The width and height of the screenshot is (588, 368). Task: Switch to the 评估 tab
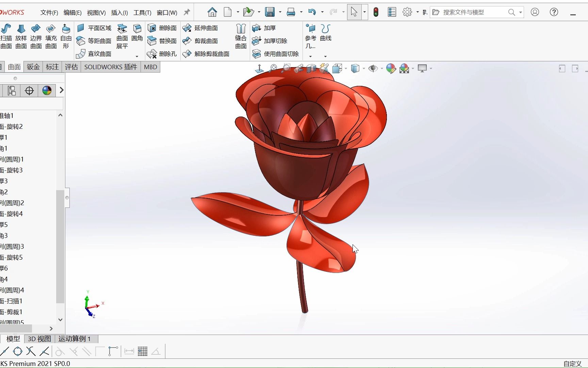[71, 67]
